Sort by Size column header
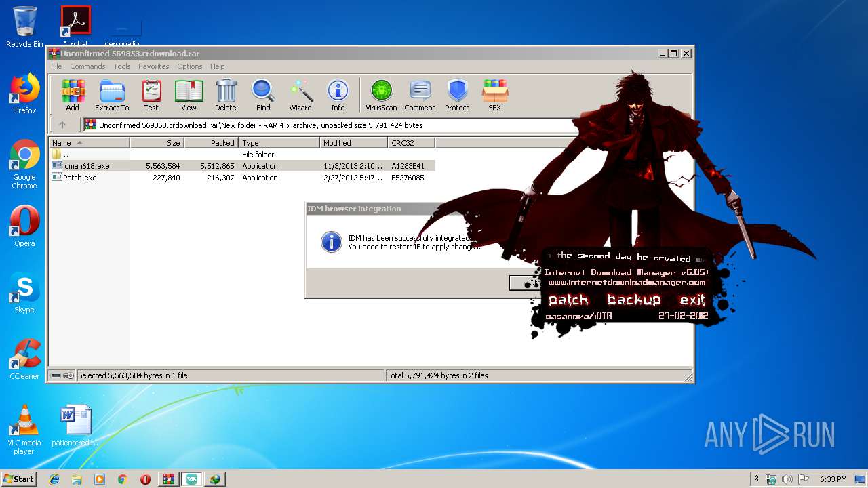 point(157,142)
